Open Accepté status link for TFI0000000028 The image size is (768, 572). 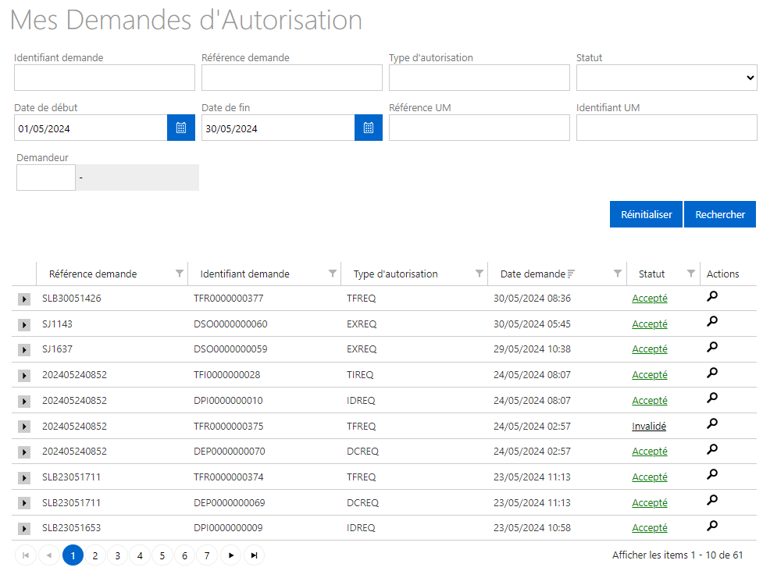click(x=649, y=375)
